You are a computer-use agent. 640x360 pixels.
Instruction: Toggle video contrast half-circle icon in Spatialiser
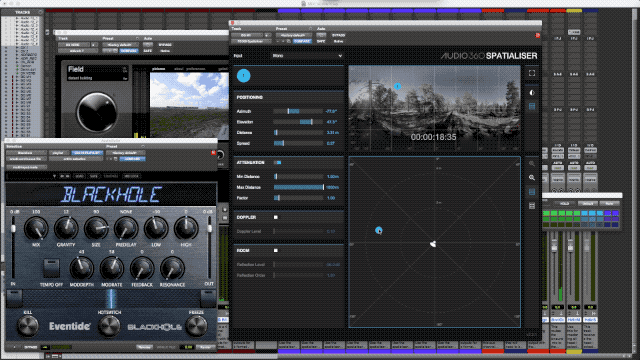pos(532,93)
